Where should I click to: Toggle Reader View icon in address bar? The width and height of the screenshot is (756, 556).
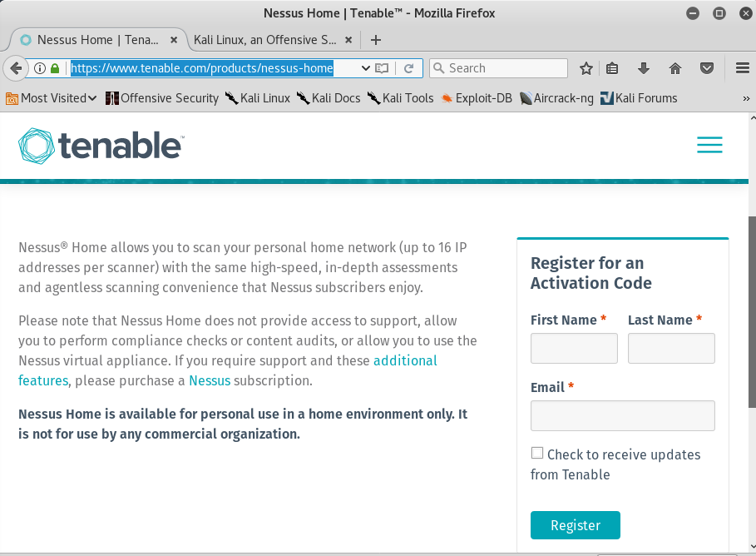click(x=382, y=68)
